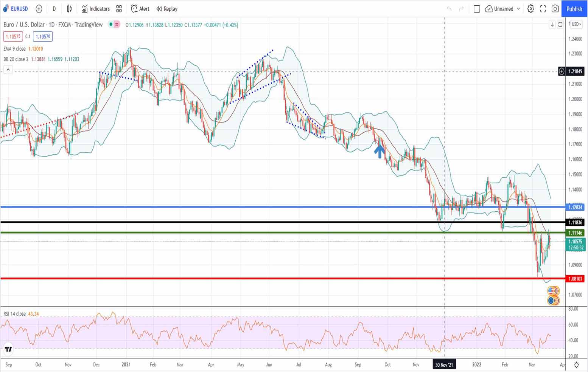This screenshot has height=372, width=588.
Task: Toggle the pane maximize button
Action: 560,25
